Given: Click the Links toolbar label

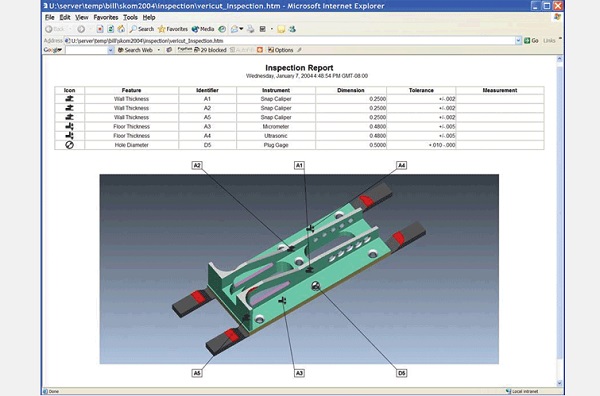Looking at the screenshot, I should click(x=549, y=41).
